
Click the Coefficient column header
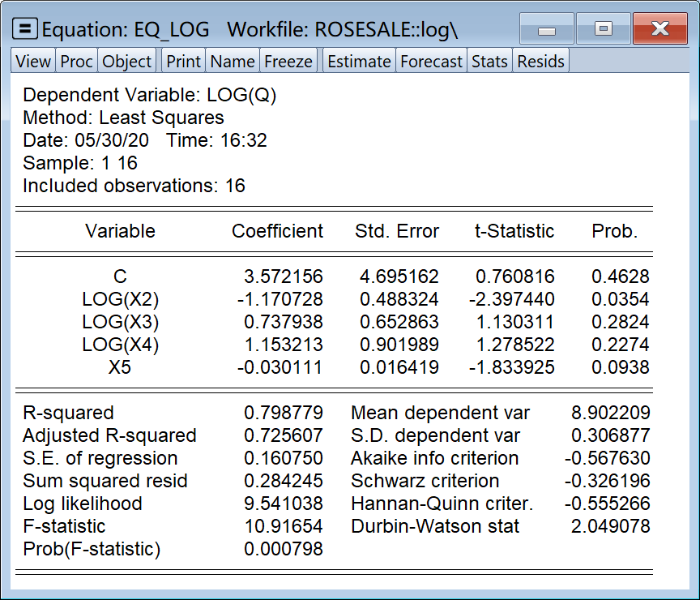point(277,231)
